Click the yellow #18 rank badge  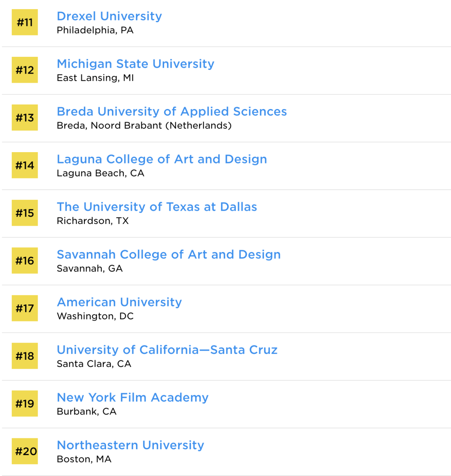(25, 356)
